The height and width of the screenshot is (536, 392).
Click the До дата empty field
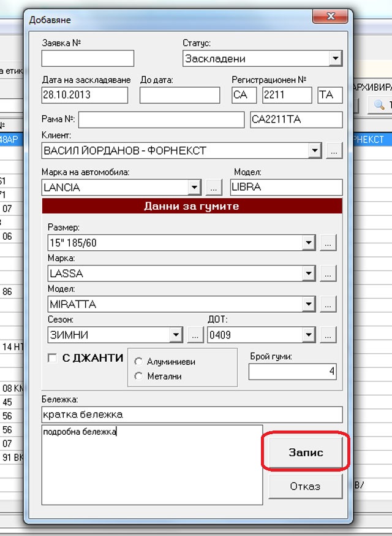pos(179,95)
